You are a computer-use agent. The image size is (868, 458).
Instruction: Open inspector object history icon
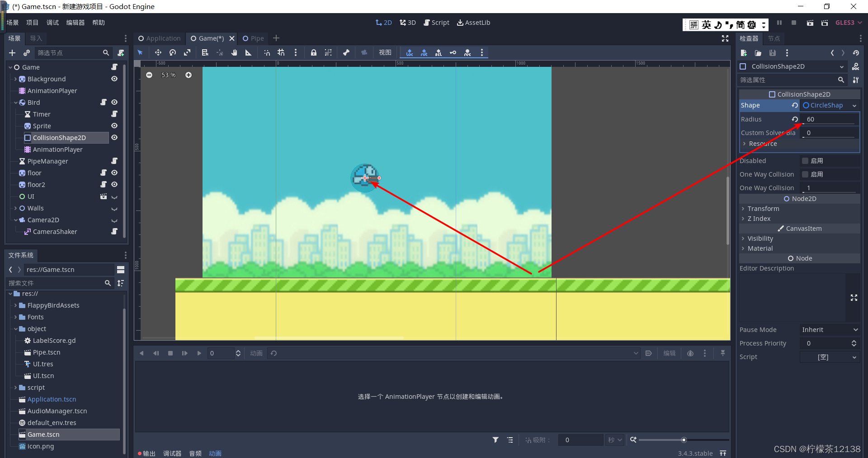(856, 53)
